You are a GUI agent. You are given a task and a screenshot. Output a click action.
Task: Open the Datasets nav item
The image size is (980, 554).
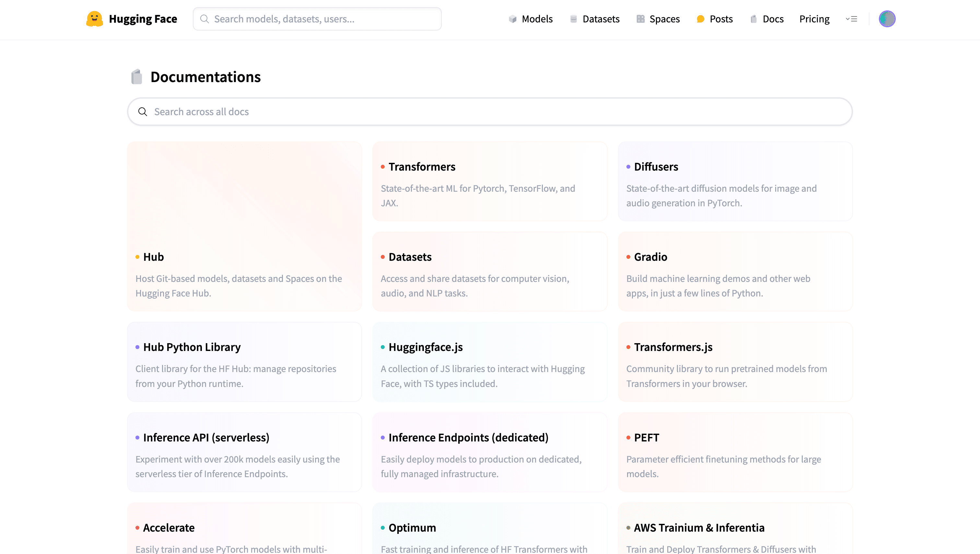click(595, 19)
